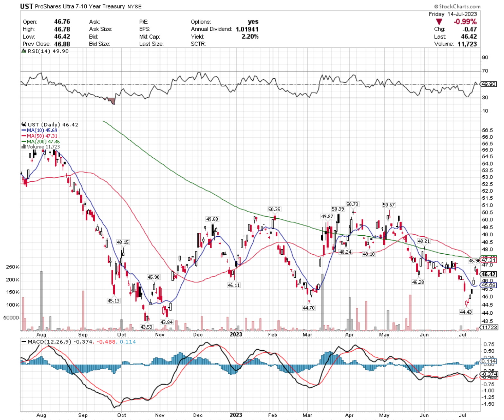Click the Last value 46.42 in header
504x420 pixels.
(x=469, y=36)
